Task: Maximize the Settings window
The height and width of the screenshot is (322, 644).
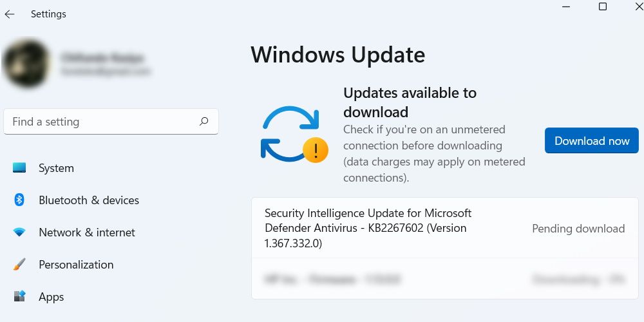Action: tap(603, 6)
